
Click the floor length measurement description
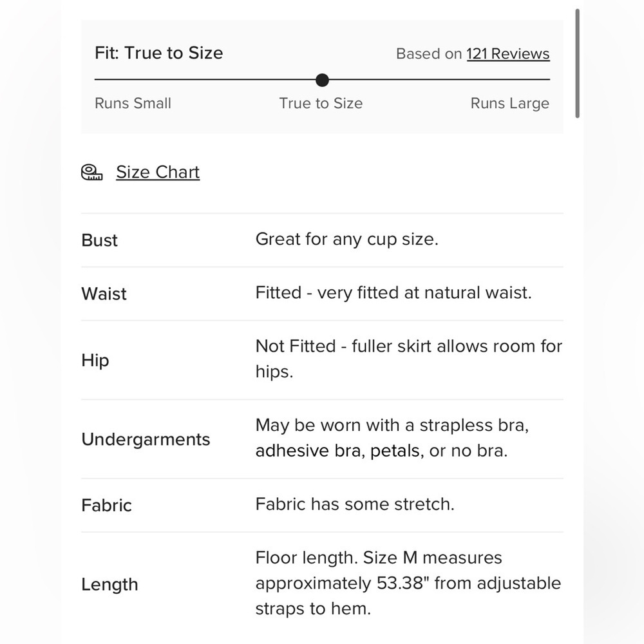[x=408, y=583]
